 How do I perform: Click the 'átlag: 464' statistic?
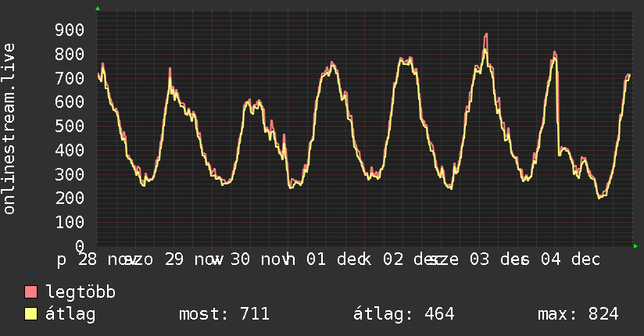coord(404,314)
